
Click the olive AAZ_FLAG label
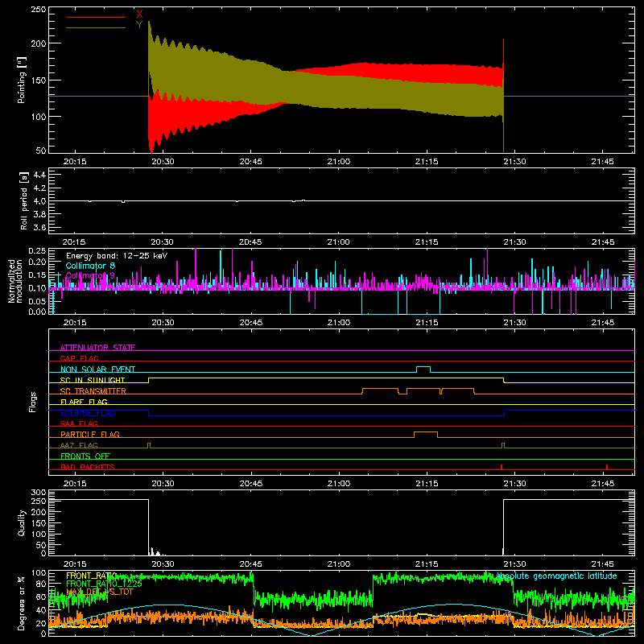[79, 445]
